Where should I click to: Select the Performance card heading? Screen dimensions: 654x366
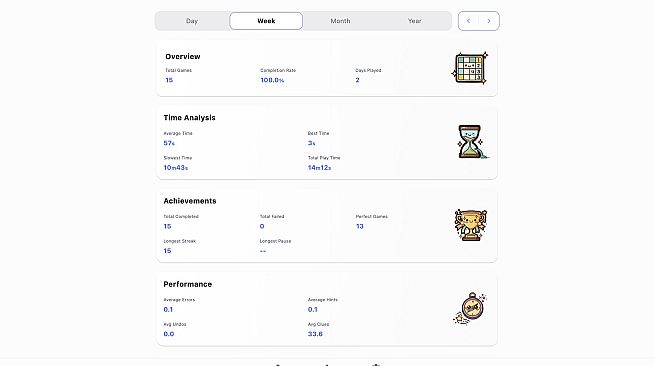point(188,284)
